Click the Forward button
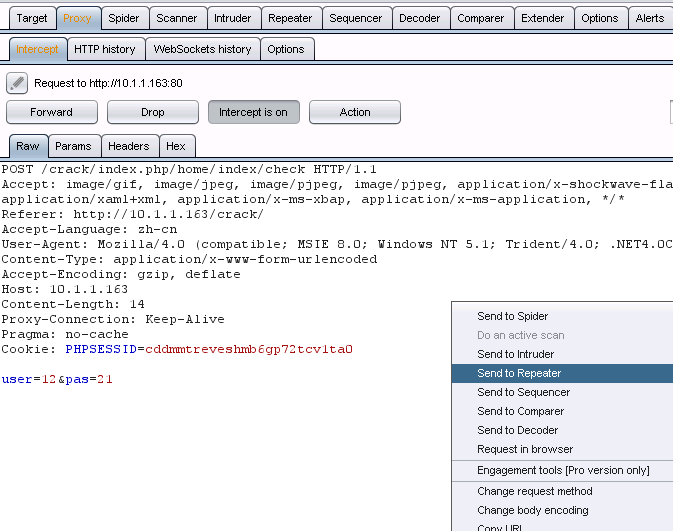Viewport: 673px width, 531px height. tap(52, 112)
